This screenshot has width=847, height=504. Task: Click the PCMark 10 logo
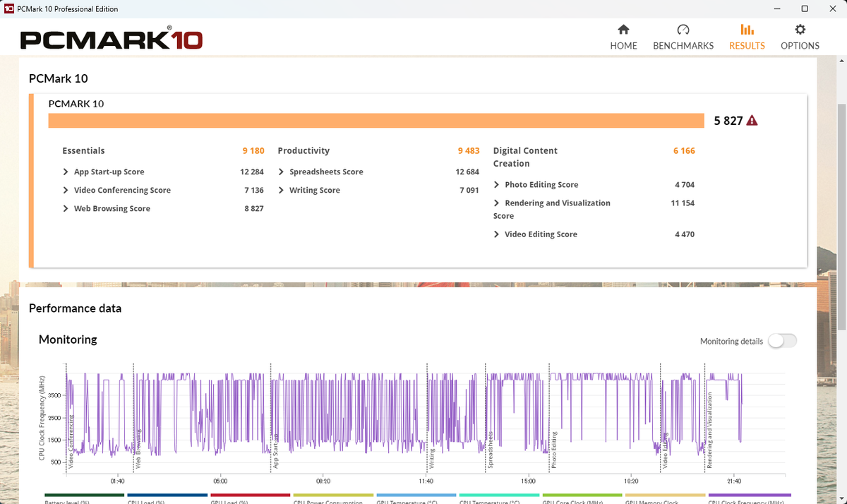(111, 40)
